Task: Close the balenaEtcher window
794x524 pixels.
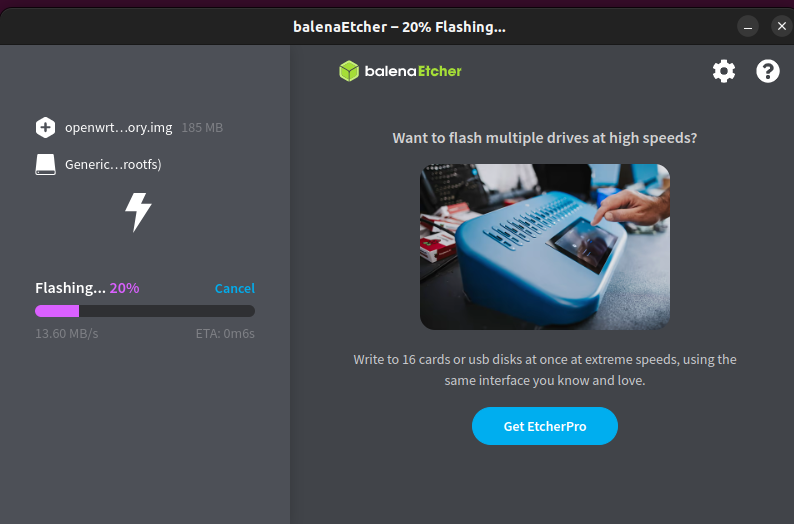Action: [x=781, y=26]
